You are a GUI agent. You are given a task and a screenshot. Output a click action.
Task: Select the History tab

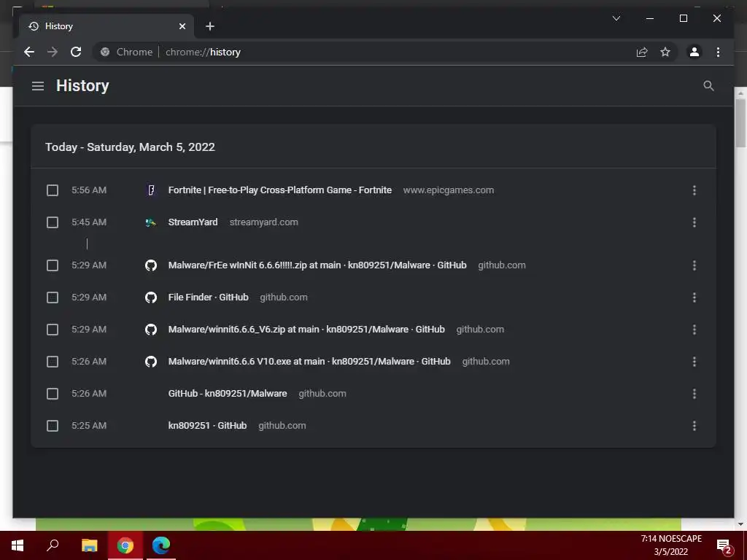click(x=107, y=26)
